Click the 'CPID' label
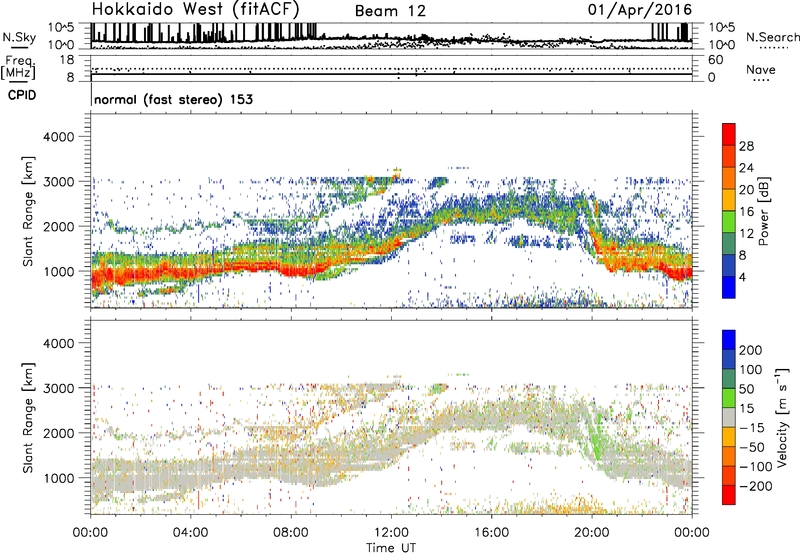The width and height of the screenshot is (800, 554). coord(22,95)
